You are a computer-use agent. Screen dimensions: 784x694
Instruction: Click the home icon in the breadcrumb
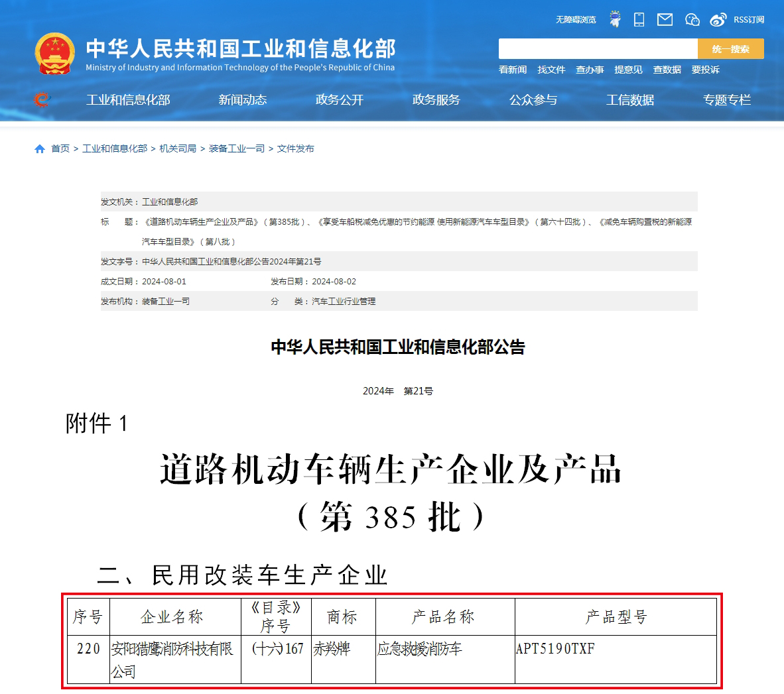tap(39, 148)
